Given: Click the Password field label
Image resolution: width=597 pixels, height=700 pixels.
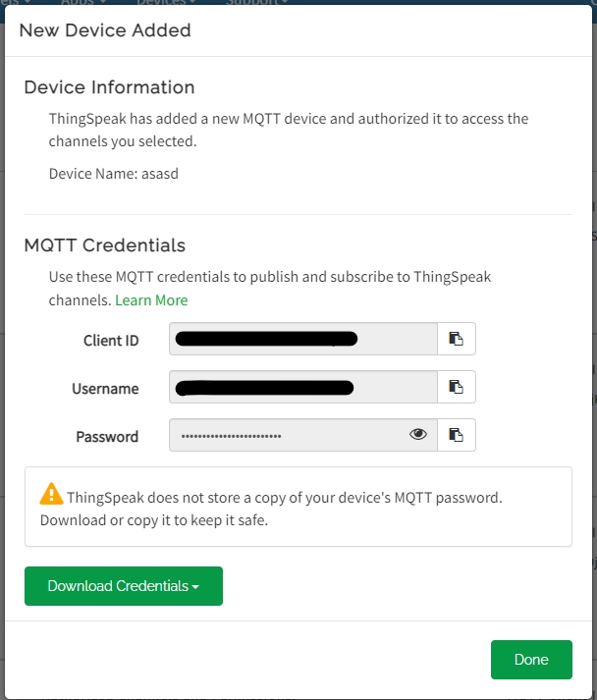Looking at the screenshot, I should (x=107, y=436).
